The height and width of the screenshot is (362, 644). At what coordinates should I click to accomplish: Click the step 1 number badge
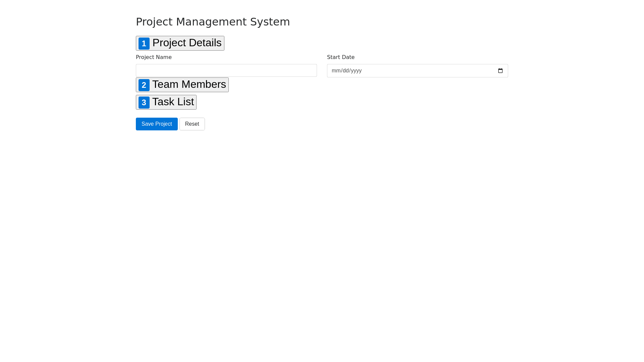[x=144, y=43]
